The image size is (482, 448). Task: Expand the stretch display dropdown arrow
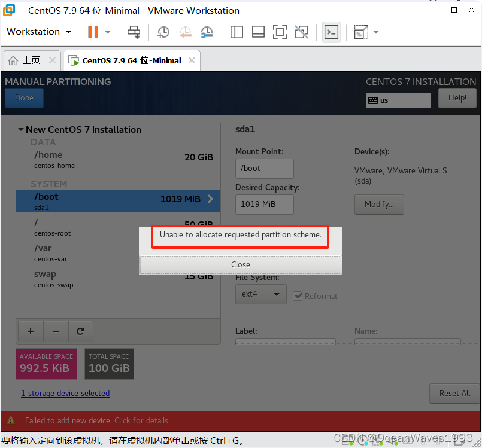coord(375,32)
